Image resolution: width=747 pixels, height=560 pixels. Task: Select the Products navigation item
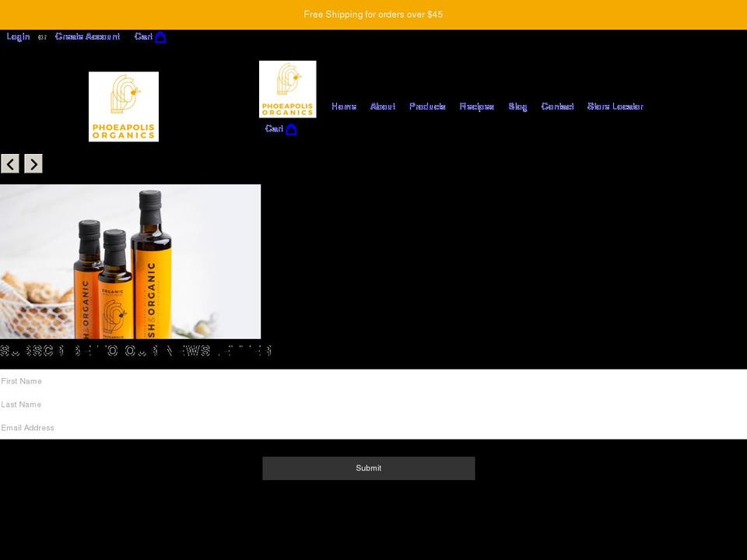(x=428, y=107)
